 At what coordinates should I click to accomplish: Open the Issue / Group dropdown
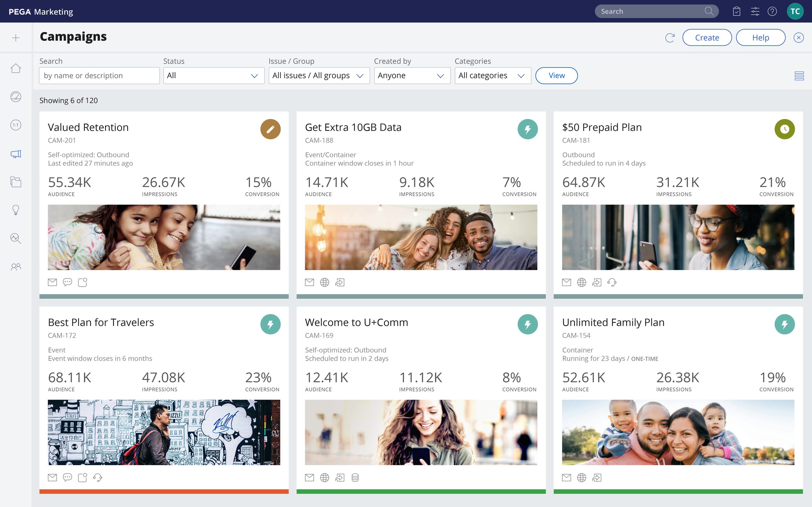click(319, 76)
